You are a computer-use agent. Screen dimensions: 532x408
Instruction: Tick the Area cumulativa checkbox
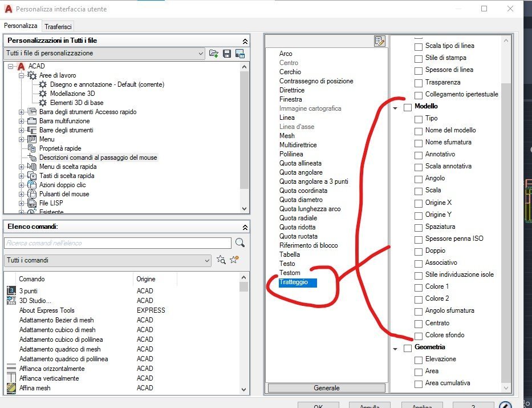point(419,384)
